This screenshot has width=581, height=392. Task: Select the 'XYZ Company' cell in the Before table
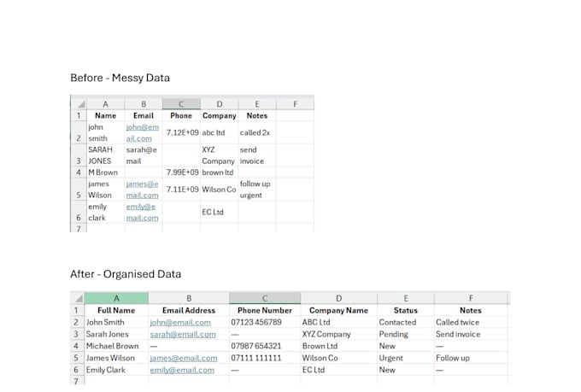220,155
